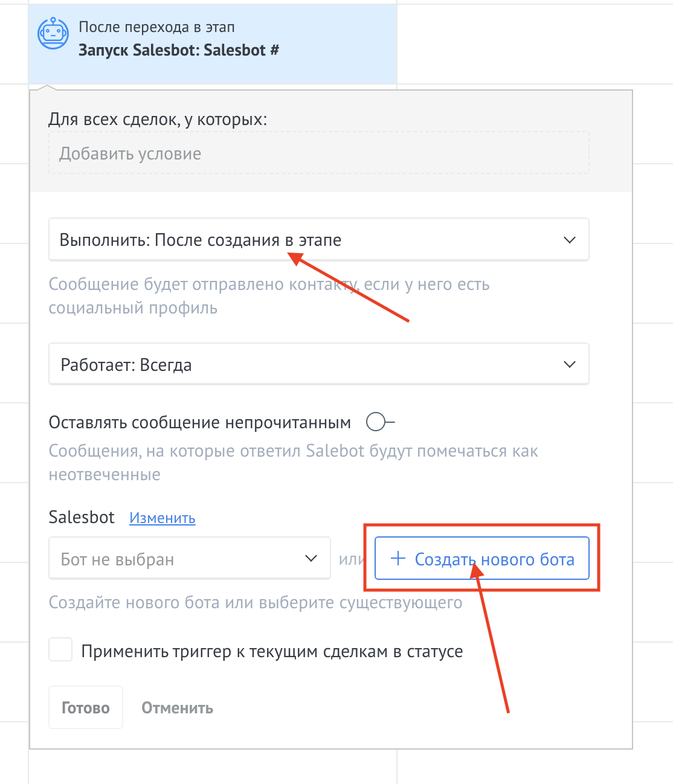Click the Применить триггер к текущим сделкам label
This screenshot has height=784, width=673.
click(x=272, y=652)
